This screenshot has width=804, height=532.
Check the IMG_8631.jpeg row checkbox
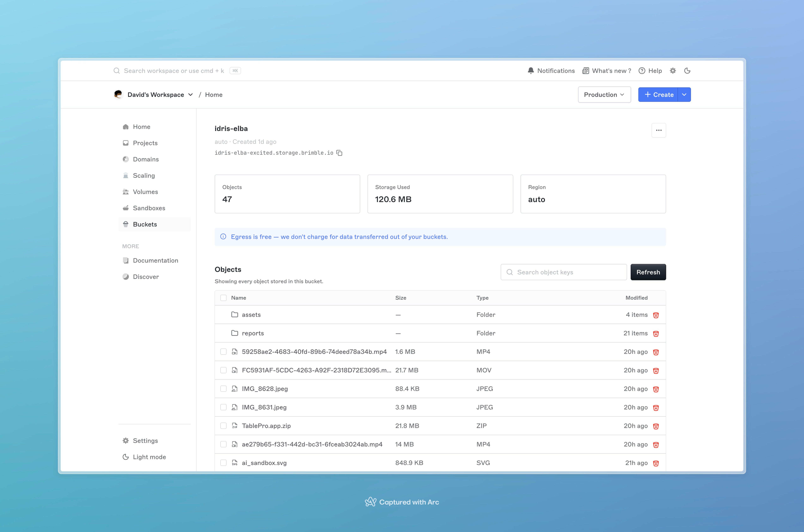point(223,407)
